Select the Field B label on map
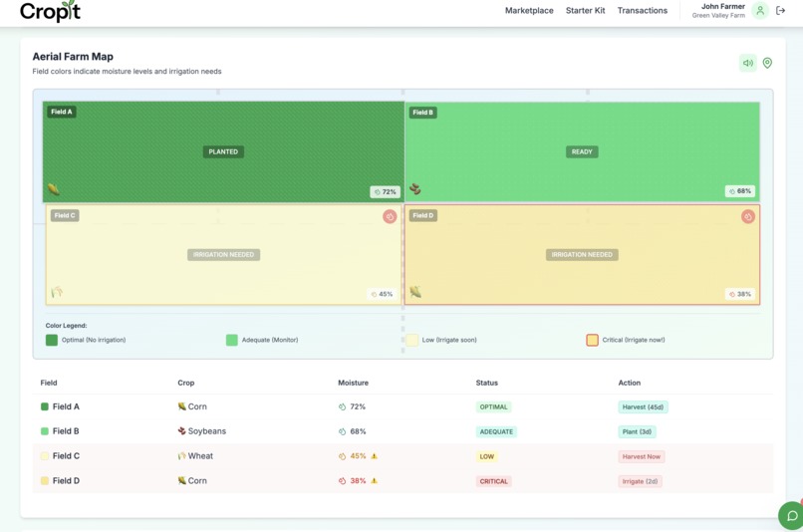The image size is (803, 532). 423,113
